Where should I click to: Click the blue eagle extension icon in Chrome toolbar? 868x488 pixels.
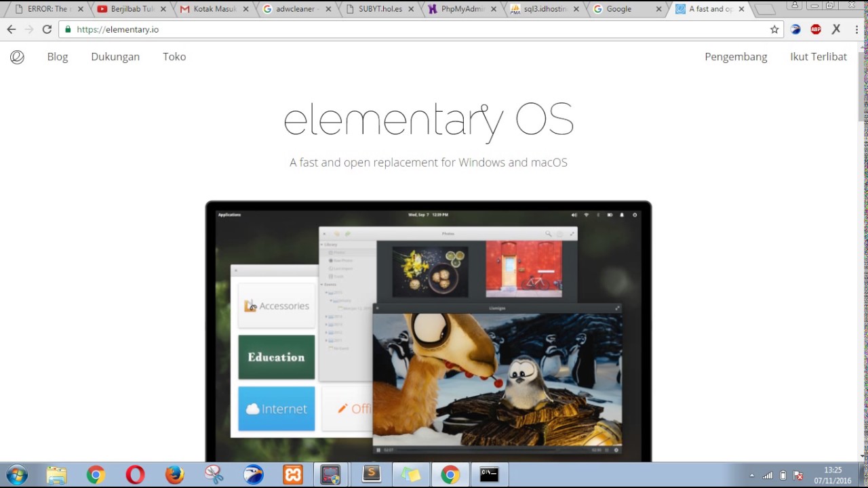795,29
